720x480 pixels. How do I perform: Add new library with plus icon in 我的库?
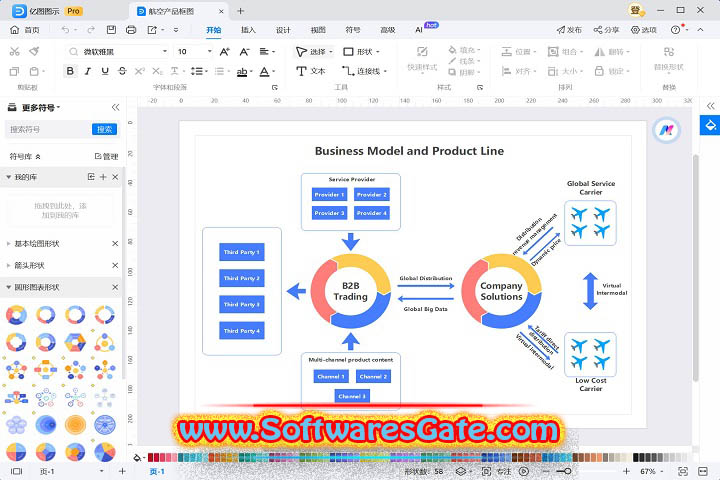click(103, 177)
